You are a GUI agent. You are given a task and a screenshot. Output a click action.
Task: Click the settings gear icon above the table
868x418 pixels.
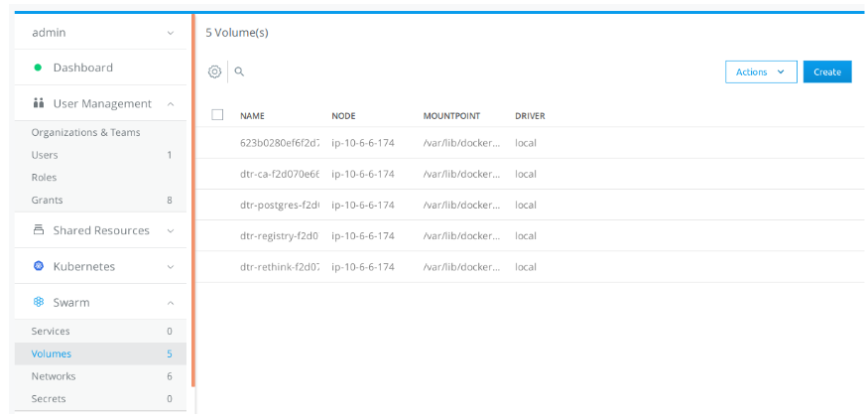[x=214, y=71]
